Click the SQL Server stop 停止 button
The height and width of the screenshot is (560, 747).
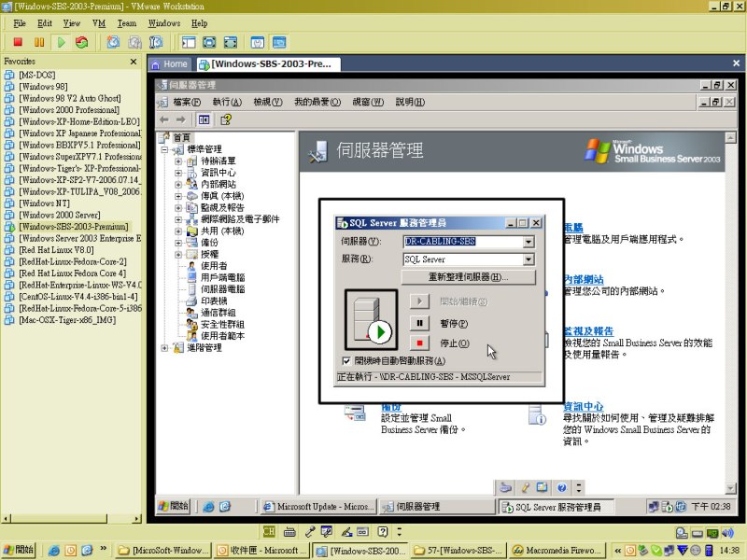pyautogui.click(x=419, y=343)
